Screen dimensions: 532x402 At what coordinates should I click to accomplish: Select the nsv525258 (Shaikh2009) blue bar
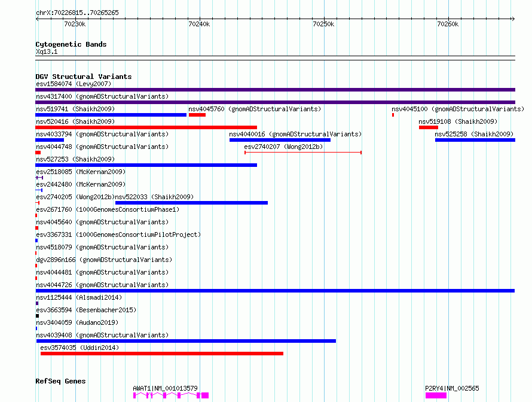pyautogui.click(x=475, y=140)
